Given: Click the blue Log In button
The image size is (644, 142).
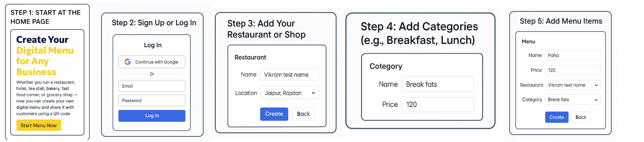Looking at the screenshot, I should point(152,116).
